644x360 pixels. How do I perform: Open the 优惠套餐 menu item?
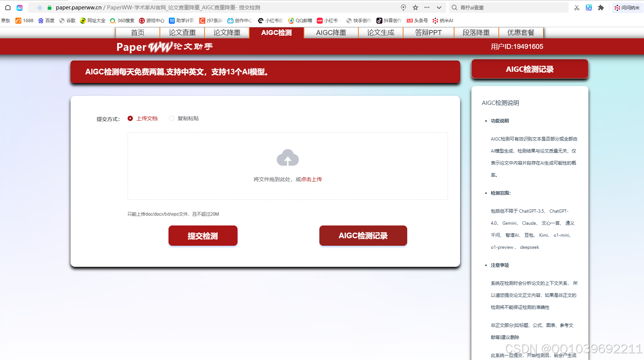[521, 33]
